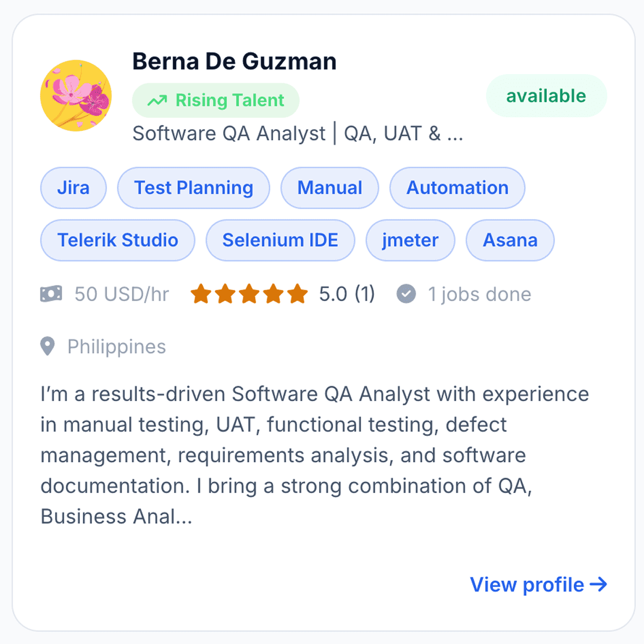Click the Rising Talent trend arrow icon
Viewport: 644px width, 644px height.
point(157,101)
